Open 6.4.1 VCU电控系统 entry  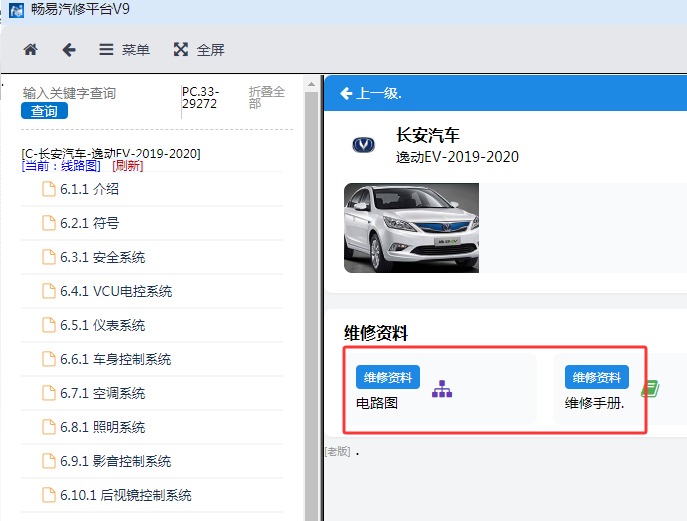click(x=152, y=291)
